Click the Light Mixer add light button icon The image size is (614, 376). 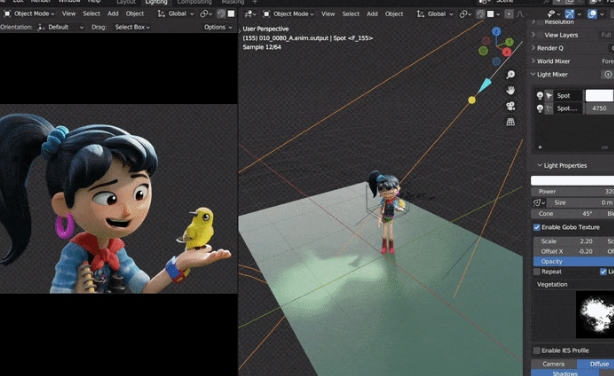point(608,74)
